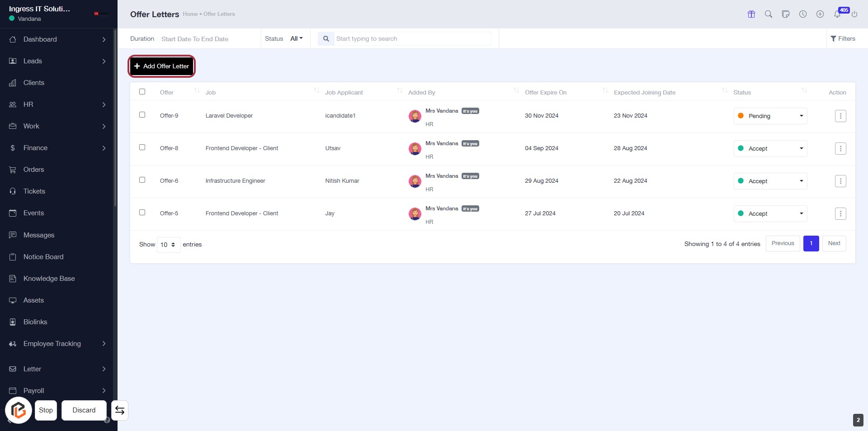Click the clock timer icon in header
Screen dimensions: 868x431
(803, 14)
